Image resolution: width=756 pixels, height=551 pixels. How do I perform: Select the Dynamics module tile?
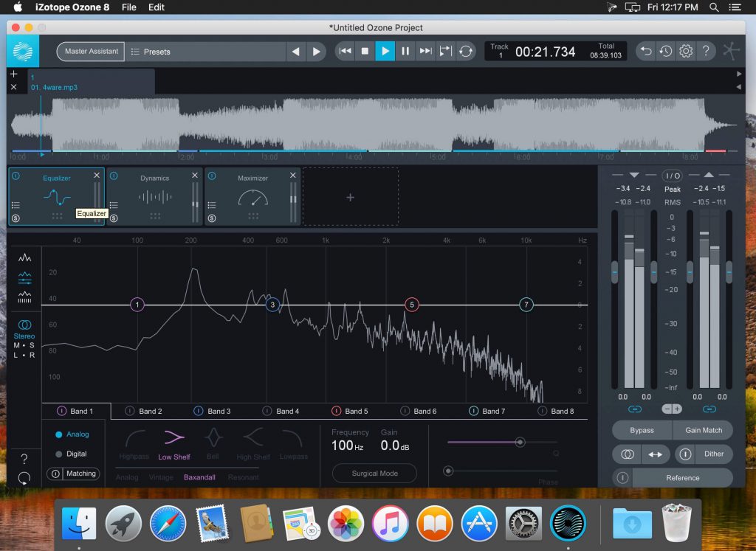(155, 195)
